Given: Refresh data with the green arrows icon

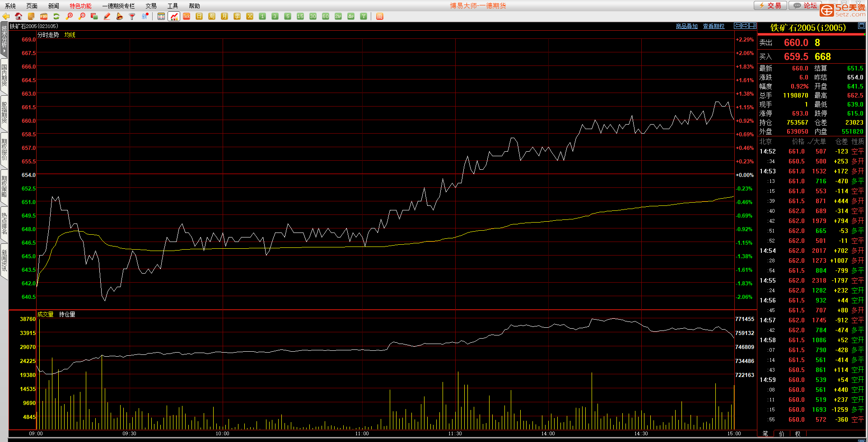Looking at the screenshot, I should click(x=56, y=16).
